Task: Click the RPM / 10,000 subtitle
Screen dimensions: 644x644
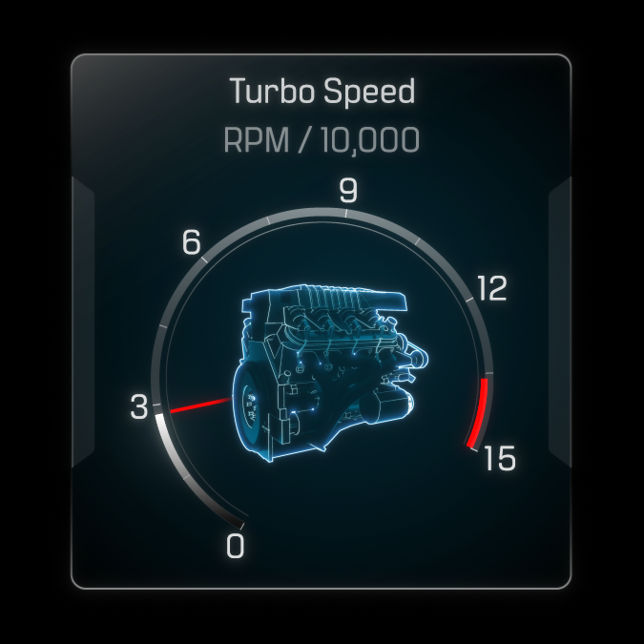Action: click(x=322, y=139)
